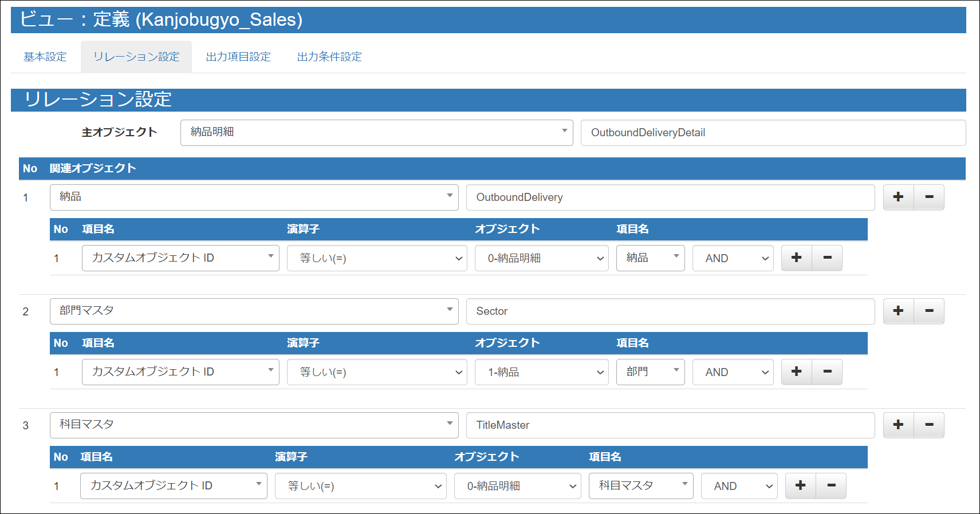
Task: Delete condition row under 部門マスタ relation
Action: [x=827, y=371]
